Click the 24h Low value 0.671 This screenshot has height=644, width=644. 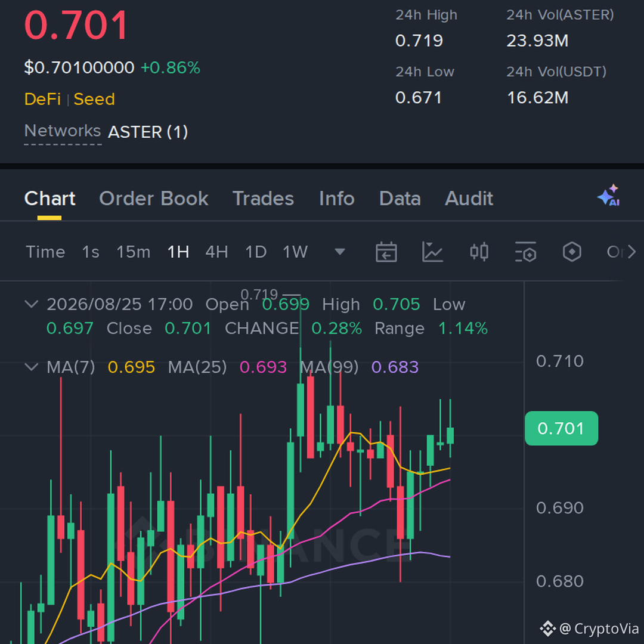(x=419, y=98)
